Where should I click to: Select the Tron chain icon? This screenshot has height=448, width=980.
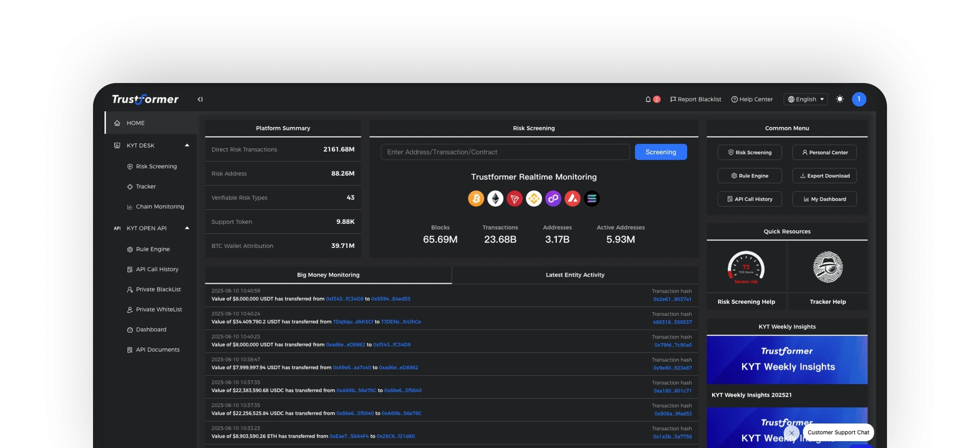tap(514, 199)
